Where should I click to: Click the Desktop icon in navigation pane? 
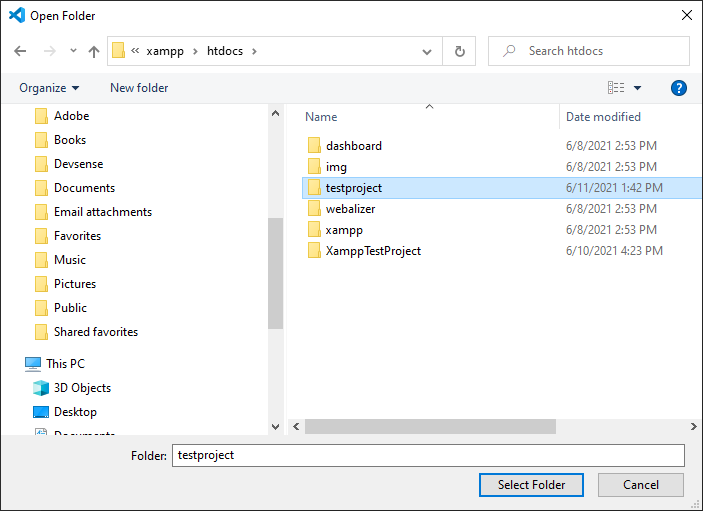point(41,411)
